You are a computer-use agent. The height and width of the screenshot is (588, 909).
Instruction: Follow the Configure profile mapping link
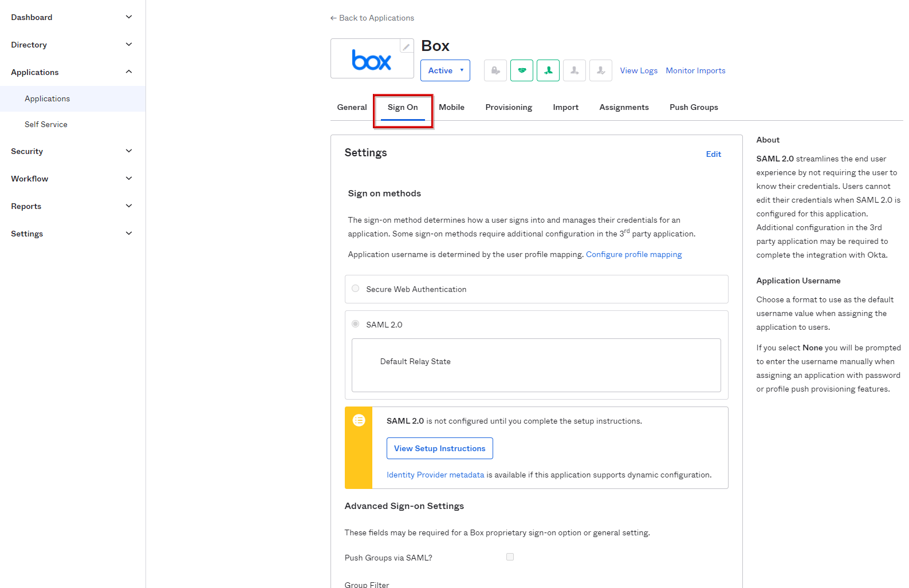[x=633, y=254]
